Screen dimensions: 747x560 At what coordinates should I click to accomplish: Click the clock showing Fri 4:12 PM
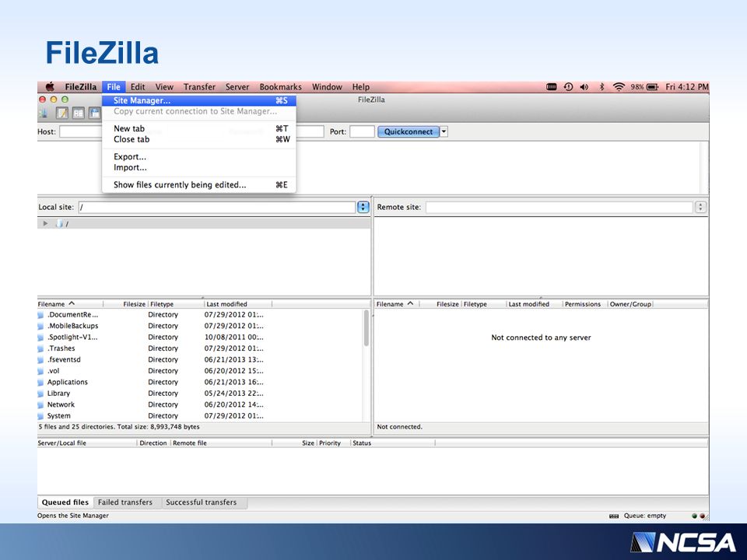(x=686, y=86)
